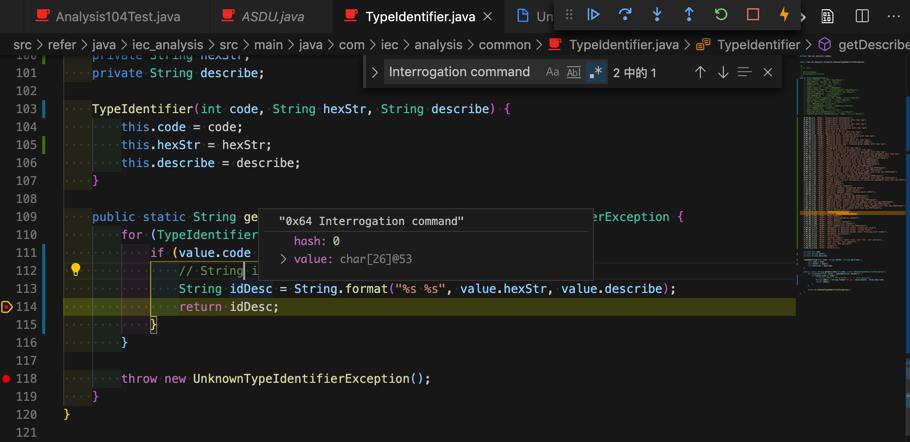The image size is (910, 442).
Task: Click "this.describe = describe;" on line 106
Action: [211, 163]
